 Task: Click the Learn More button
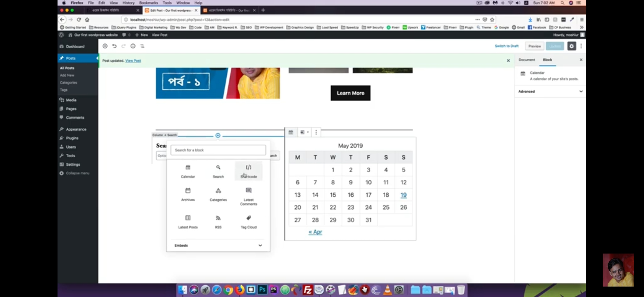click(350, 93)
